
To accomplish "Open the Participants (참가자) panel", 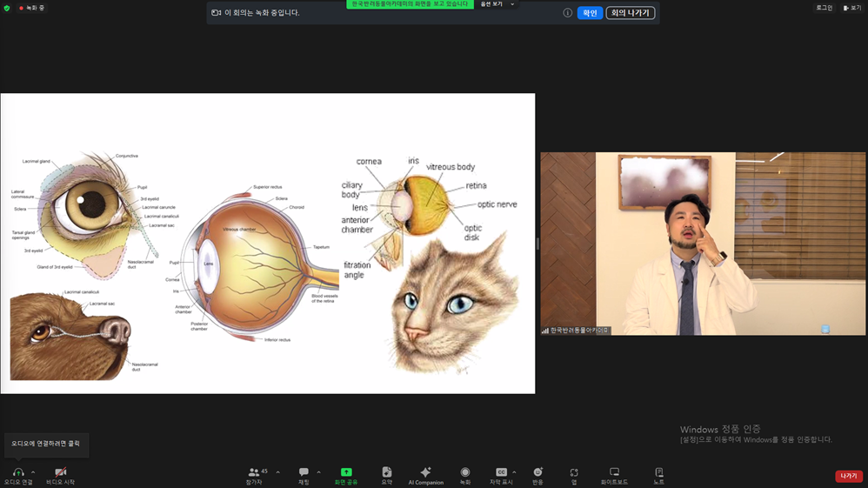I will (254, 475).
